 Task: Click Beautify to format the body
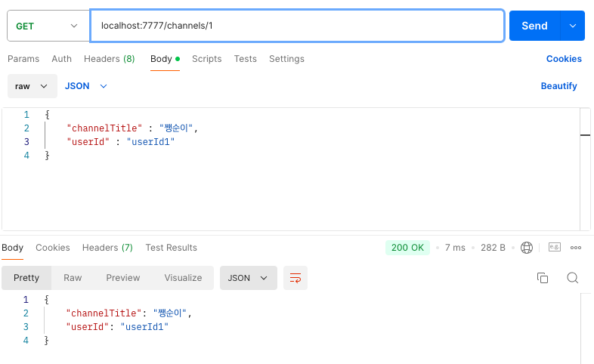(558, 86)
